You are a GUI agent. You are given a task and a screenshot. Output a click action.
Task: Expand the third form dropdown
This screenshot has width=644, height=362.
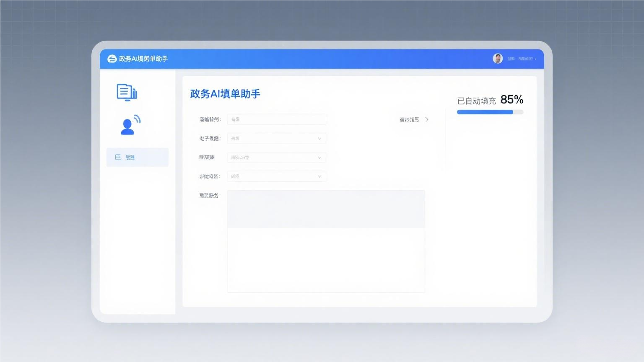276,157
